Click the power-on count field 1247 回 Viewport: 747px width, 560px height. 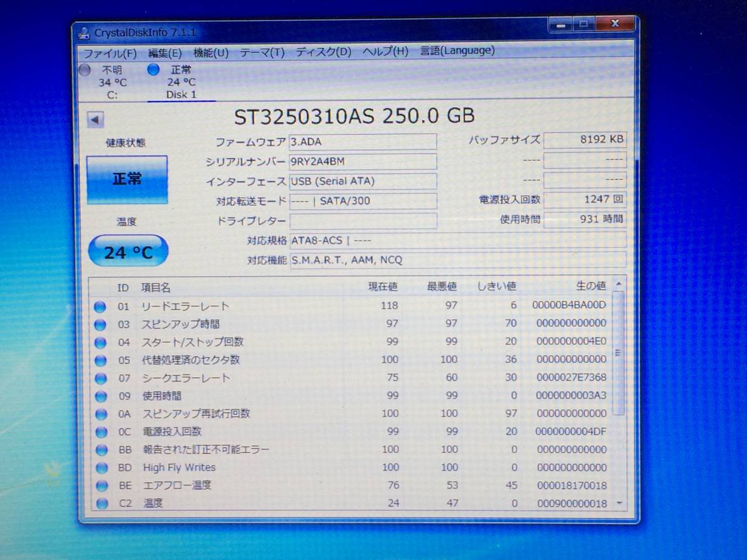point(585,200)
